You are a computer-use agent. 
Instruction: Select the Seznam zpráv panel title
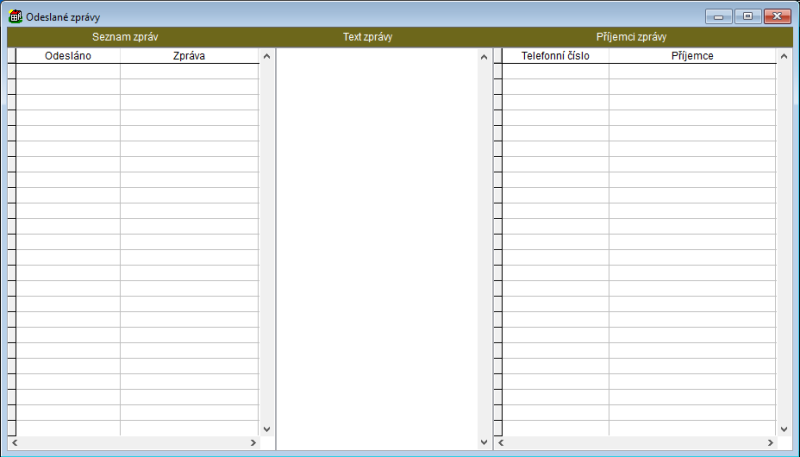(125, 37)
